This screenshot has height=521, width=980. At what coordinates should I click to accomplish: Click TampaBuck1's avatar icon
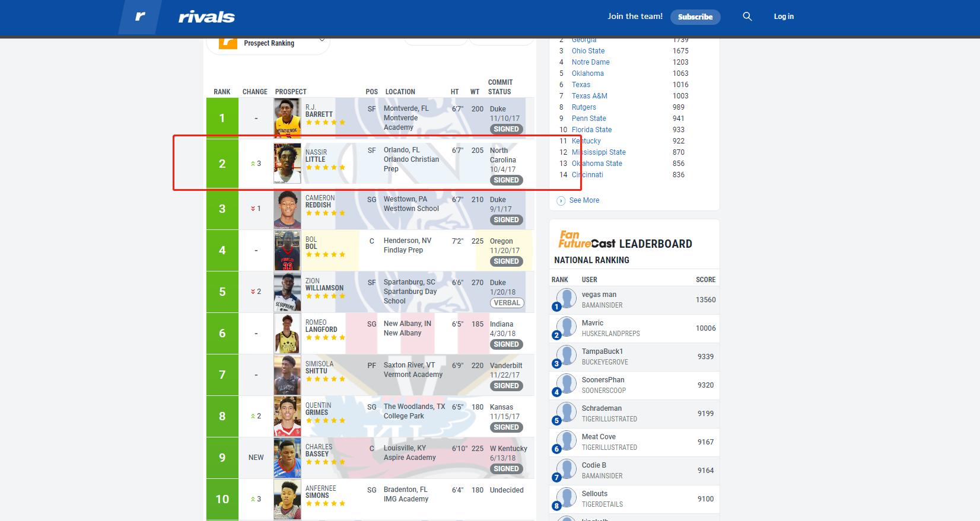[x=567, y=356]
